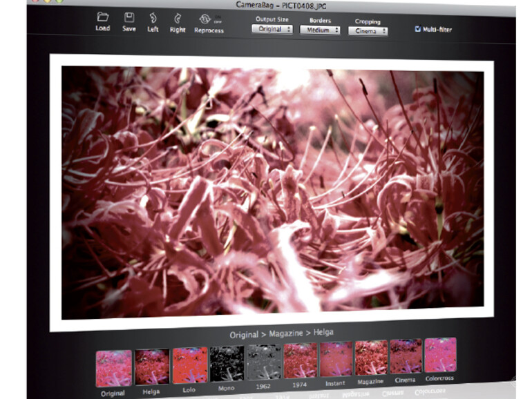
Task: Click Helga in the filter chain text
Action: click(x=323, y=332)
